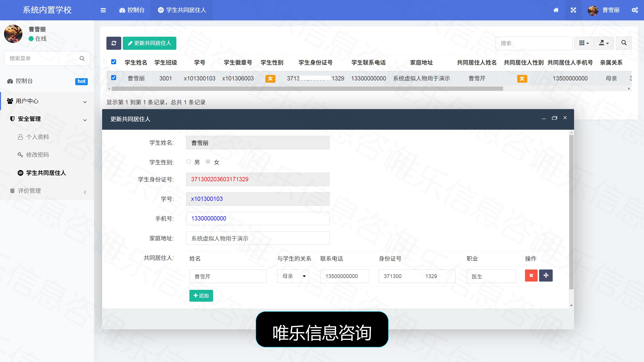
Task: Open the column visibility grid dropdown
Action: tap(584, 43)
